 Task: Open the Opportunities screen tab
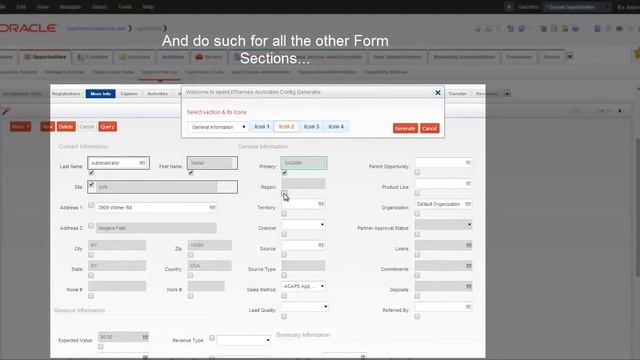click(45, 57)
